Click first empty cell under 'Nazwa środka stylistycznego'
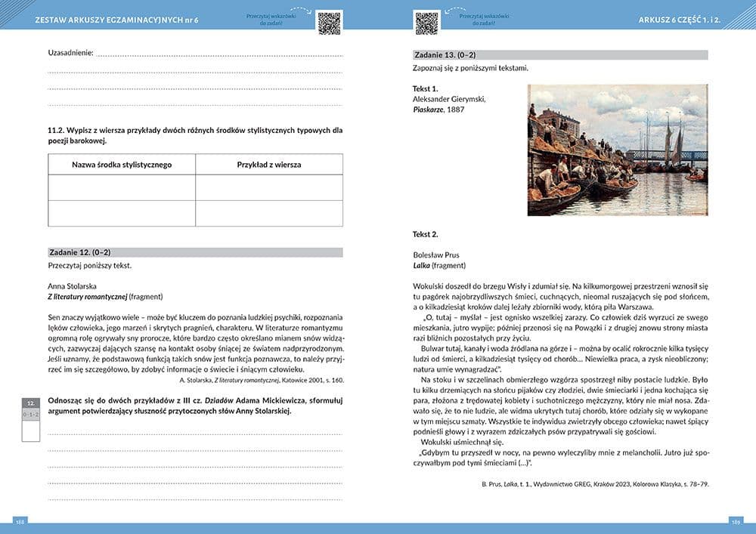Viewport: 756px width, 534px height. (x=122, y=187)
